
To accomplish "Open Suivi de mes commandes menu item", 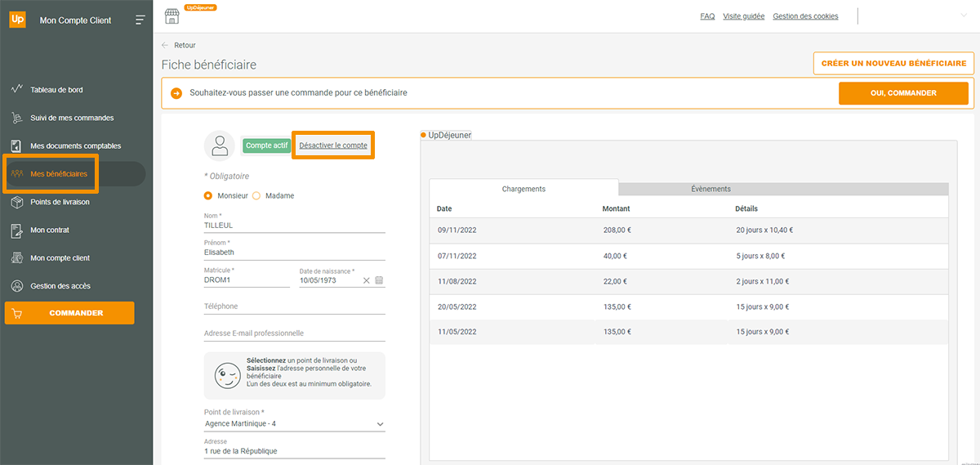I will click(x=72, y=118).
